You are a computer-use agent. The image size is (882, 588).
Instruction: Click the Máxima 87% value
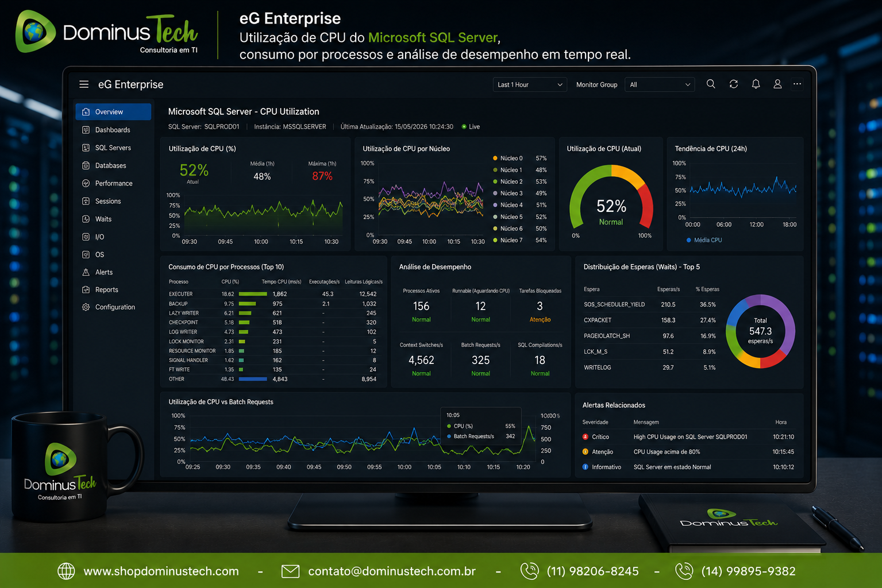322,176
